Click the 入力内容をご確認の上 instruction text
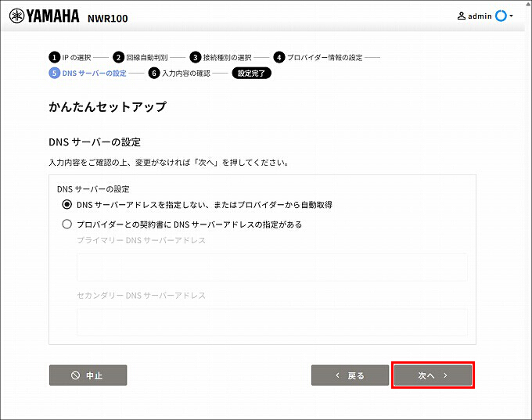 tap(169, 163)
